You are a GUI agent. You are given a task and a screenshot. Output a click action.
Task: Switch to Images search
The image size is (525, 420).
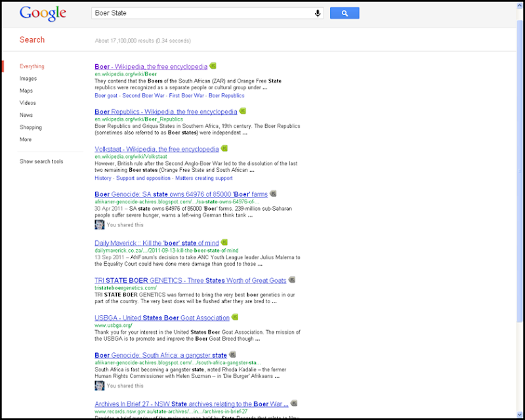(x=28, y=78)
